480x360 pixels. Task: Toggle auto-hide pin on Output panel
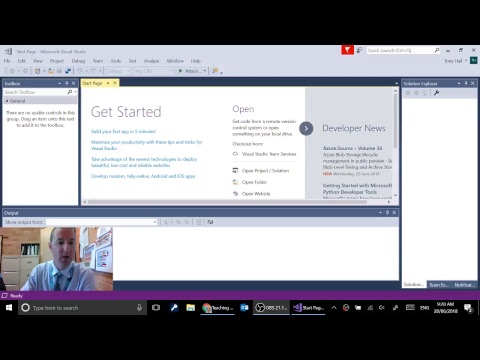click(x=387, y=212)
